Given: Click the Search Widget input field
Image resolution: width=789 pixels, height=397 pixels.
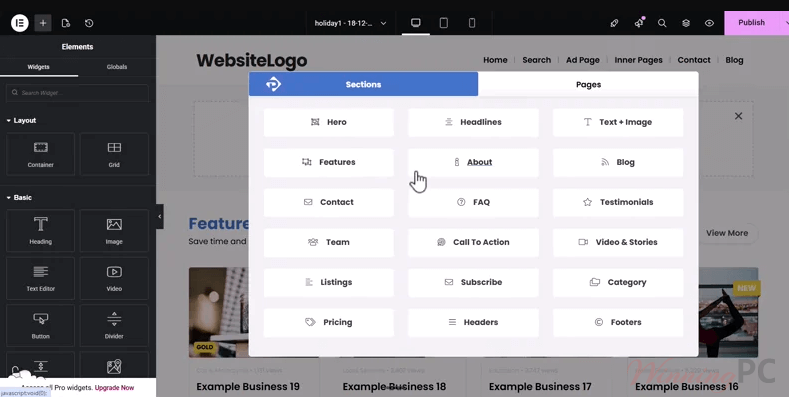Looking at the screenshot, I should [x=77, y=93].
